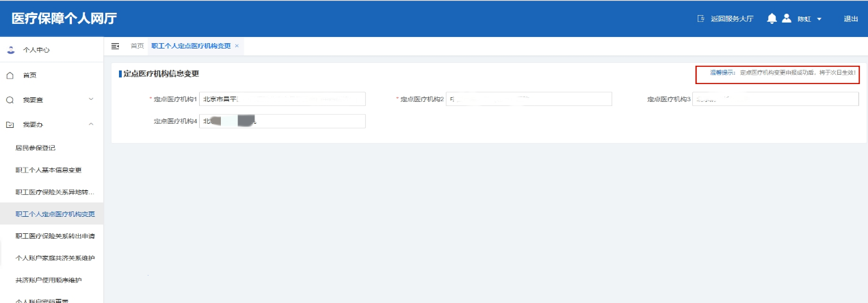This screenshot has height=303, width=868.
Task: Open 职工医疗保险关系转出申请 in the sidebar
Action: [x=55, y=236]
